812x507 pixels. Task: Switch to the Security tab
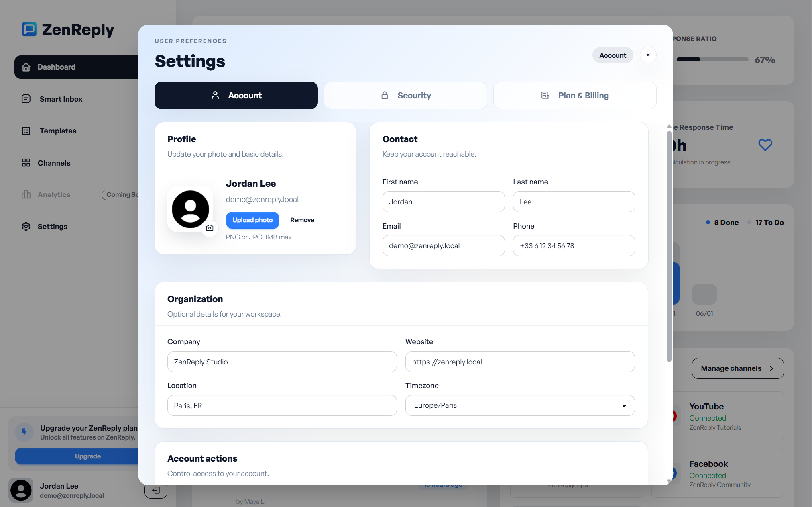coord(405,95)
